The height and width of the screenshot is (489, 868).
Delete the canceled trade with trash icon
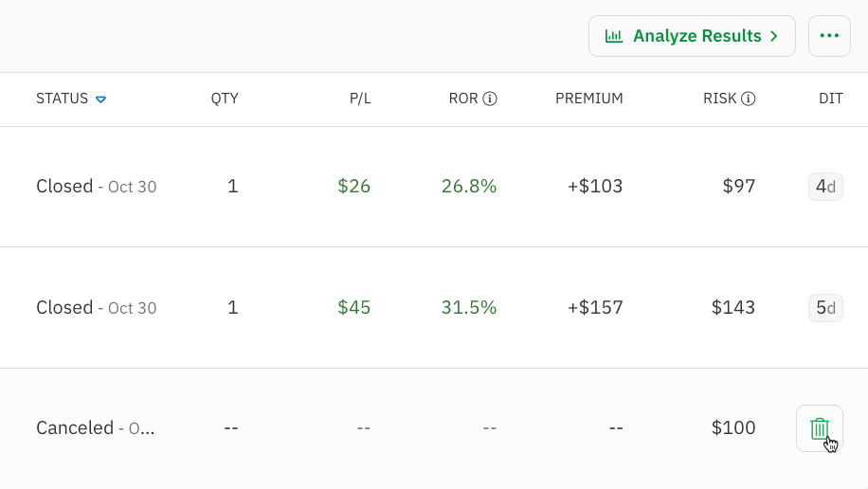[820, 428]
